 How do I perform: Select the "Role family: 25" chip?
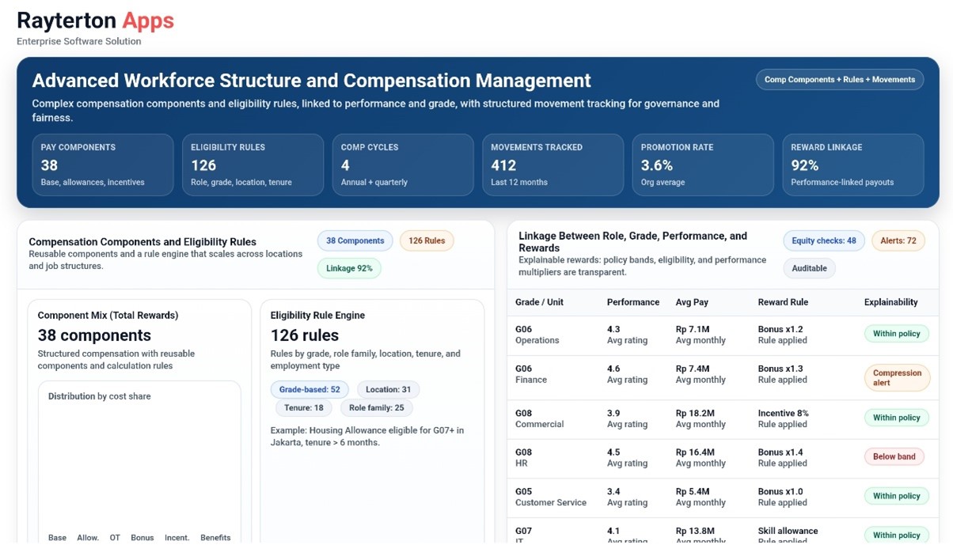tap(376, 407)
